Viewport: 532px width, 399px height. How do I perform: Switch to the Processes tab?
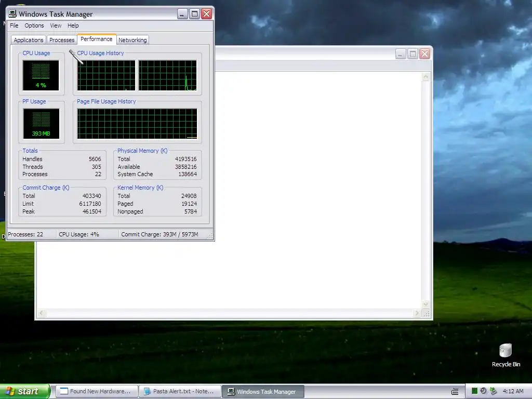tap(62, 40)
